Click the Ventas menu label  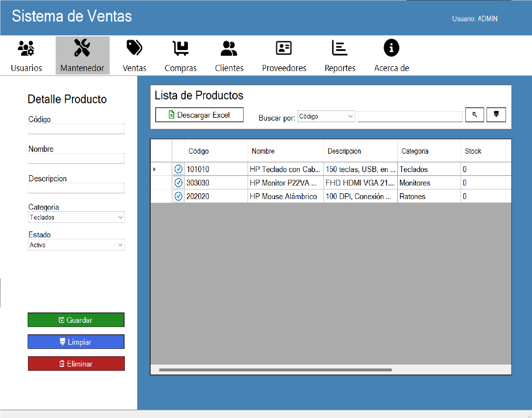[134, 68]
